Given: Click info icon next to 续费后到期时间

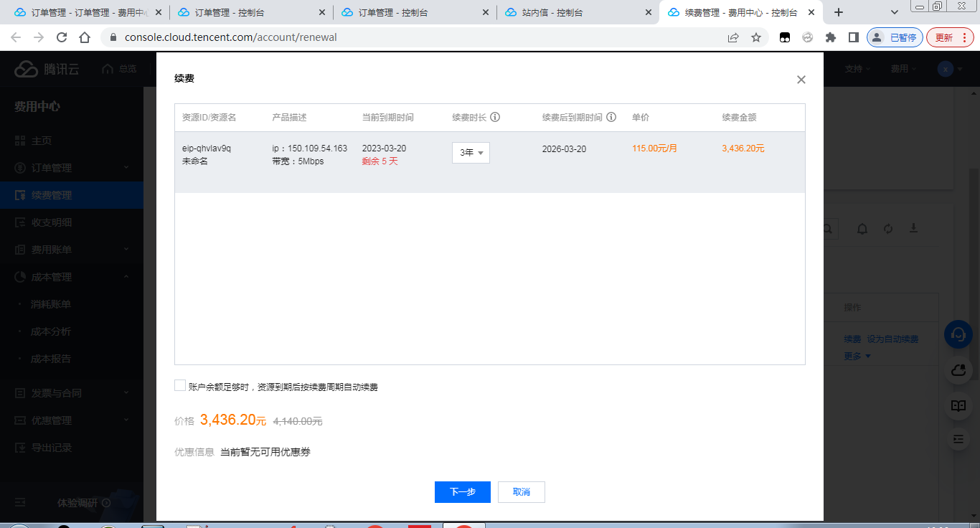Looking at the screenshot, I should click(x=611, y=118).
